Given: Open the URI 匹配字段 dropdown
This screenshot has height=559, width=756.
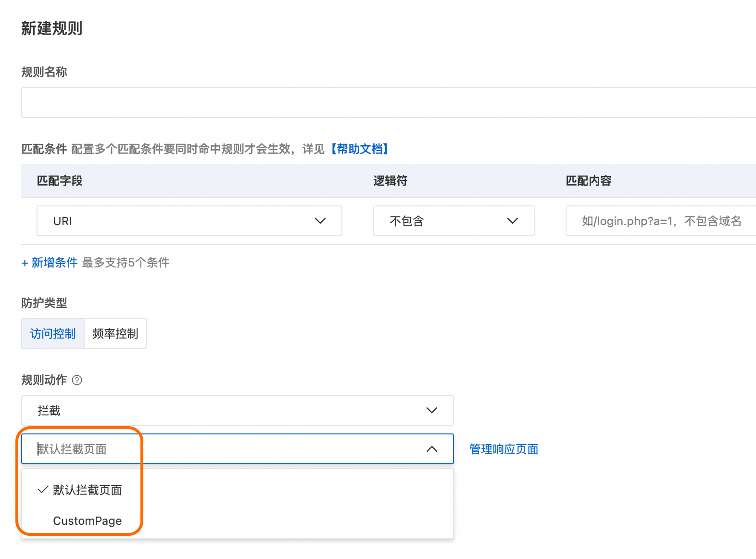Looking at the screenshot, I should pyautogui.click(x=189, y=221).
